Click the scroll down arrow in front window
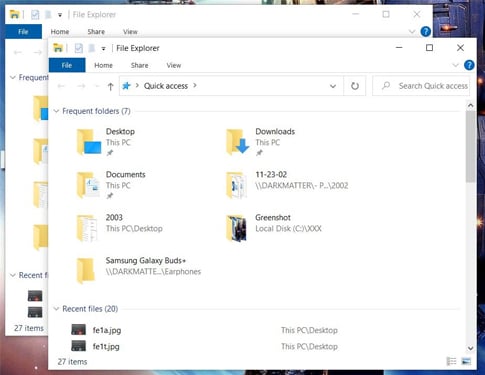 point(470,348)
